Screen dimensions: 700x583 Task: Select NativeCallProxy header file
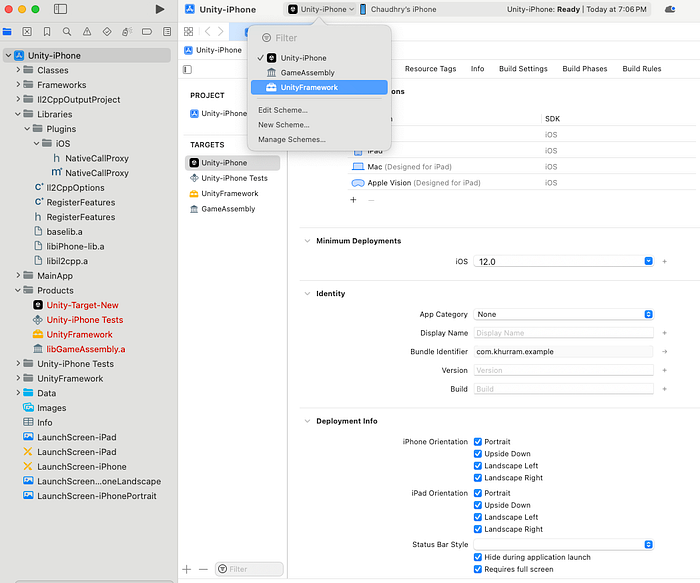pos(91,158)
